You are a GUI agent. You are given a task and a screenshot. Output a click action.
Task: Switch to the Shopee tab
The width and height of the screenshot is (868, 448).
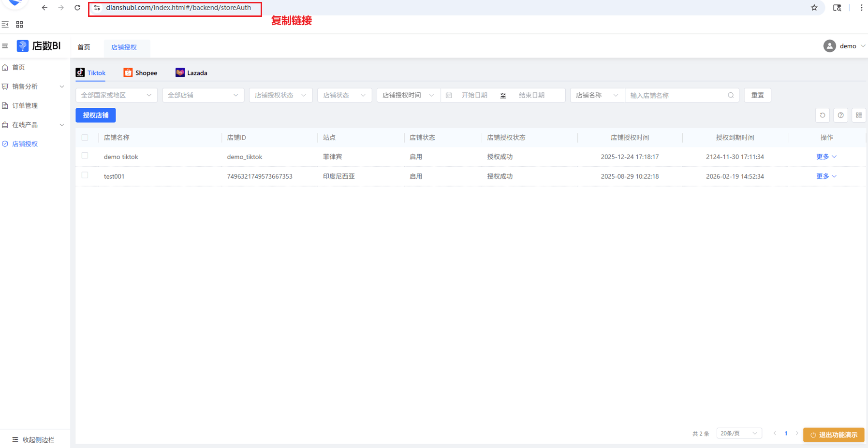[x=141, y=73]
